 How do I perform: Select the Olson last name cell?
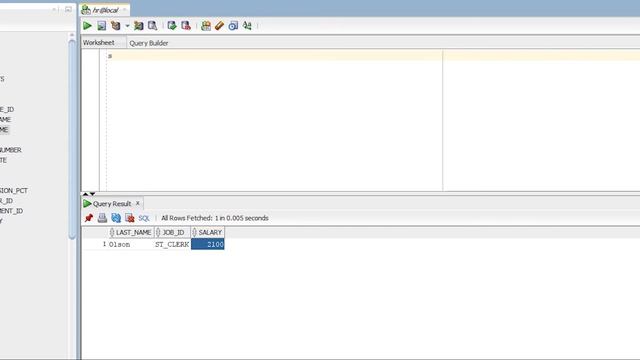point(131,244)
